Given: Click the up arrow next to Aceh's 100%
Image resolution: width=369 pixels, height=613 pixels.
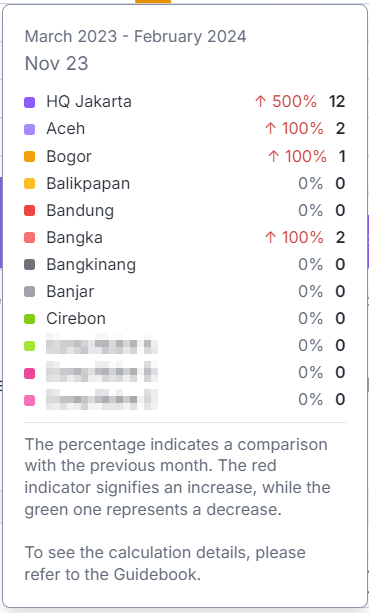Looking at the screenshot, I should pyautogui.click(x=270, y=129).
